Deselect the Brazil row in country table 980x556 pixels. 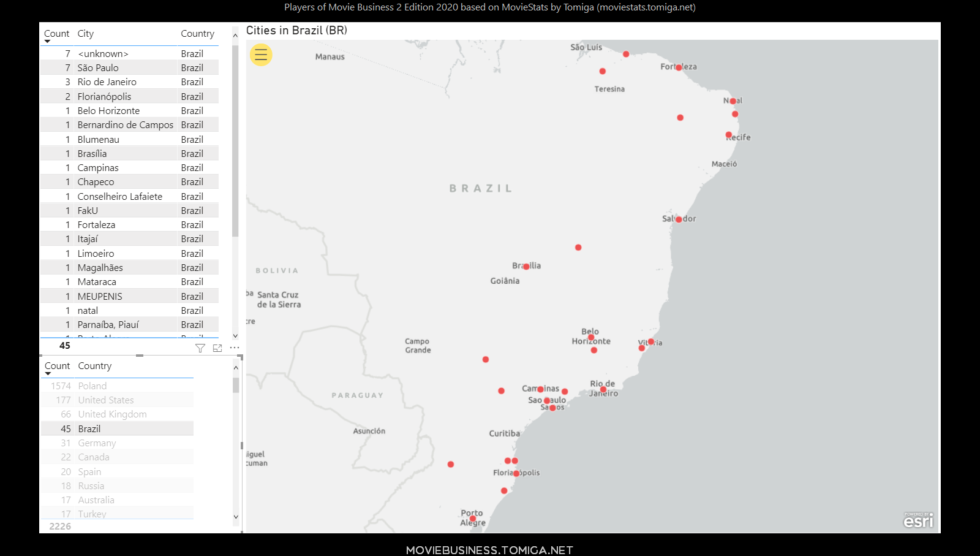(89, 429)
